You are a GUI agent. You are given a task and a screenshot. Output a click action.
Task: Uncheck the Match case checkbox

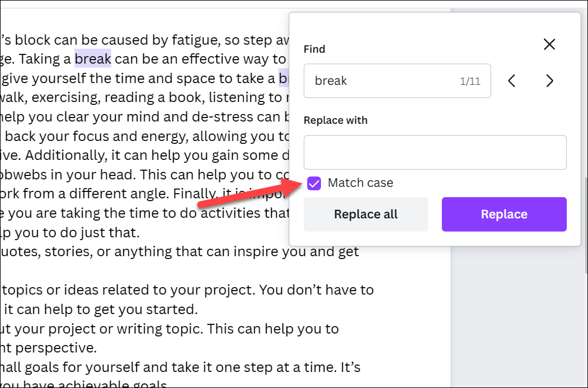tap(314, 183)
